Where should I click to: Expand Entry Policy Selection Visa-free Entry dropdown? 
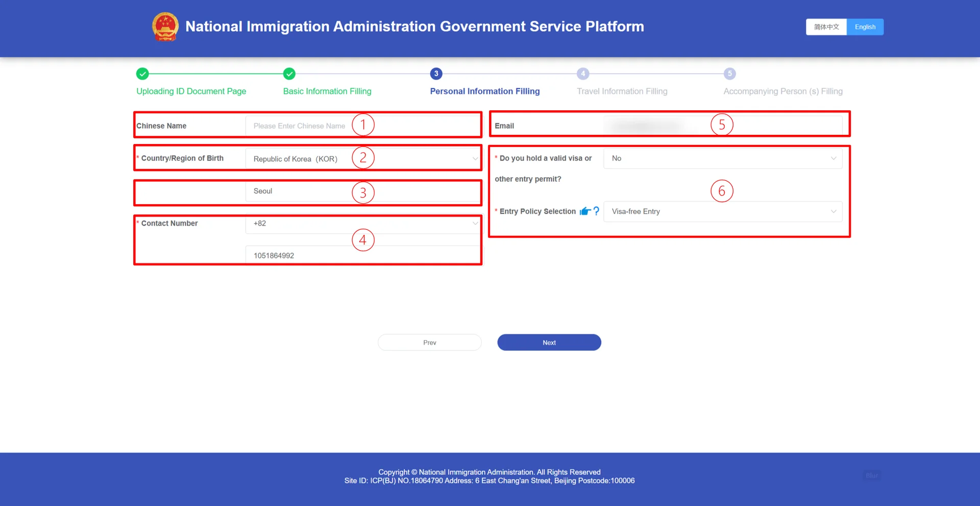pos(722,212)
